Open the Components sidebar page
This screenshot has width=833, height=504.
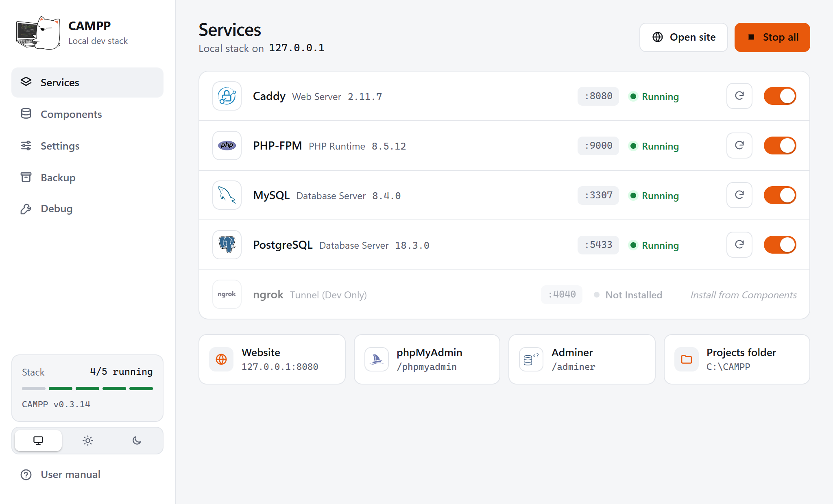coord(87,114)
